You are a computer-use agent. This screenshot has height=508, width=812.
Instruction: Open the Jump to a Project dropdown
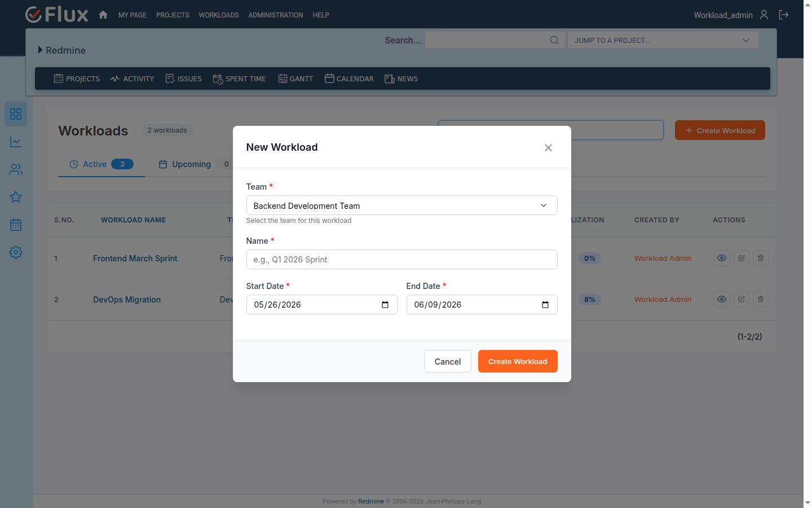pos(663,40)
